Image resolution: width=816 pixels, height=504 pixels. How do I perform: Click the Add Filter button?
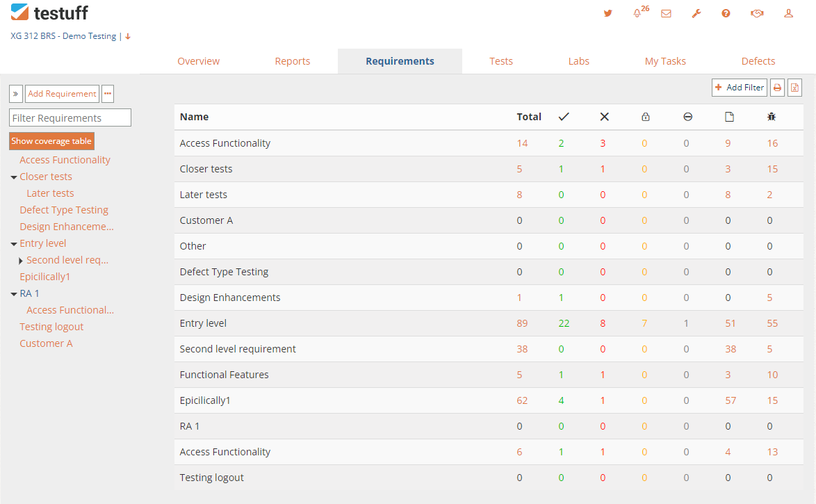click(x=739, y=88)
